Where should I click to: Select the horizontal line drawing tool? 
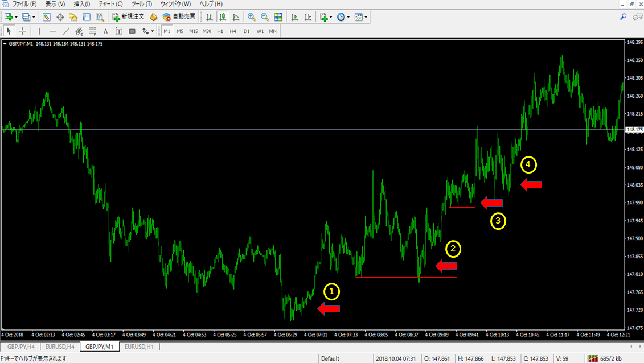(x=53, y=31)
